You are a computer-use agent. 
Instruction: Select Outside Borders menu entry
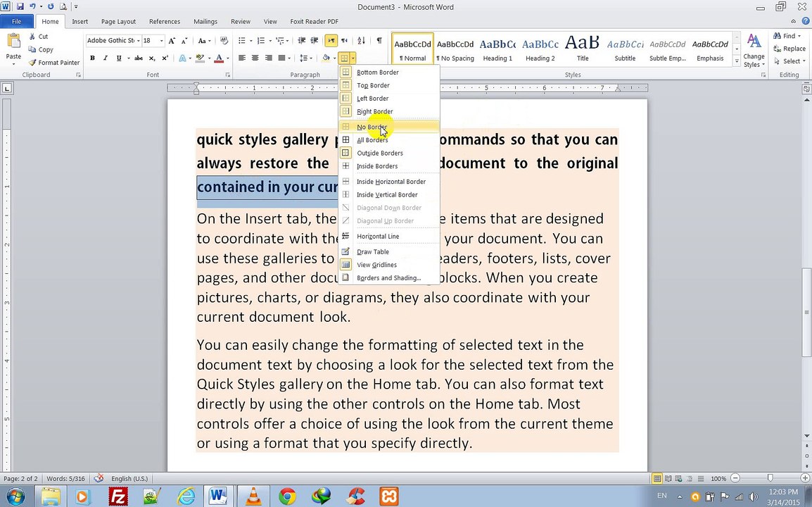(x=389, y=153)
